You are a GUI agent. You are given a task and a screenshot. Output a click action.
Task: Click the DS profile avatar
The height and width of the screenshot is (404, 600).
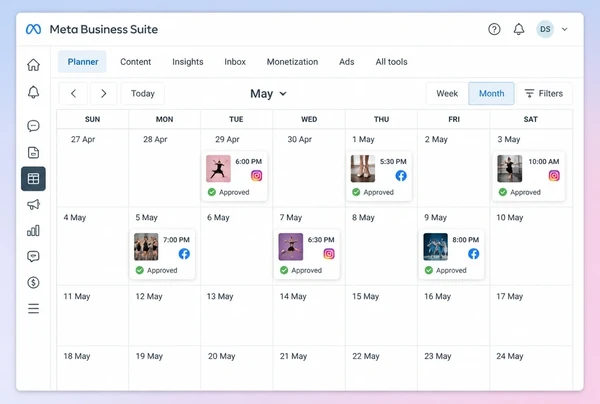[x=545, y=29]
